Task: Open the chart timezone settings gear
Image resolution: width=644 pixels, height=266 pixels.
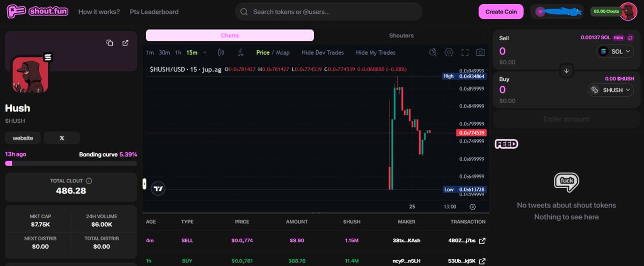Action: pyautogui.click(x=473, y=206)
